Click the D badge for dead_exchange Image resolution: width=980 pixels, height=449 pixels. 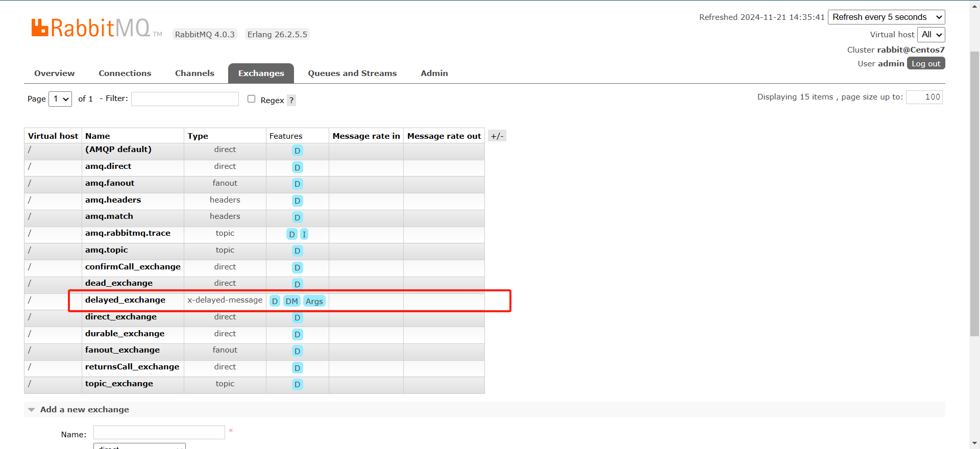point(298,284)
